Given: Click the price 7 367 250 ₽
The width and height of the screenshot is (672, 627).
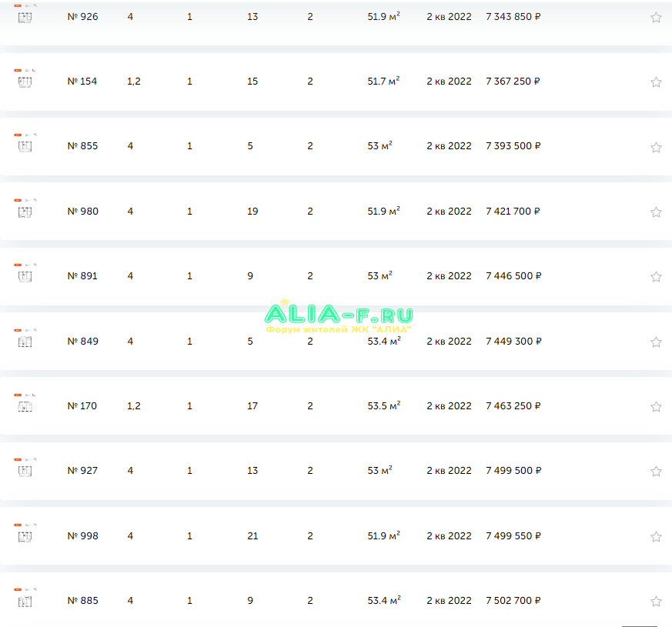Looking at the screenshot, I should pos(513,82).
